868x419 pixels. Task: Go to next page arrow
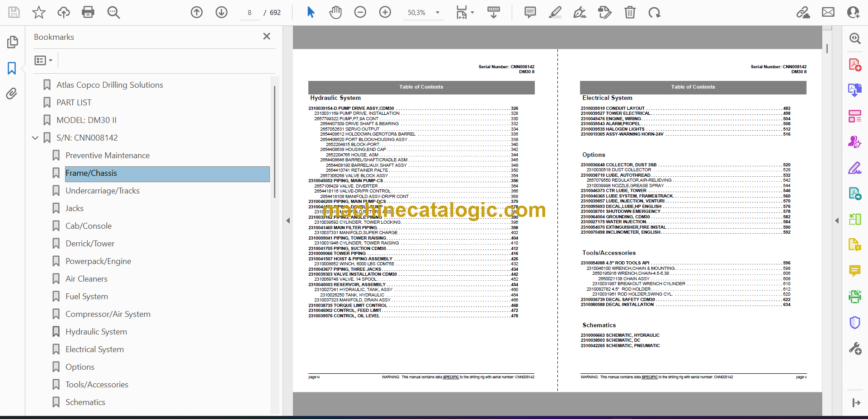pyautogui.click(x=222, y=12)
